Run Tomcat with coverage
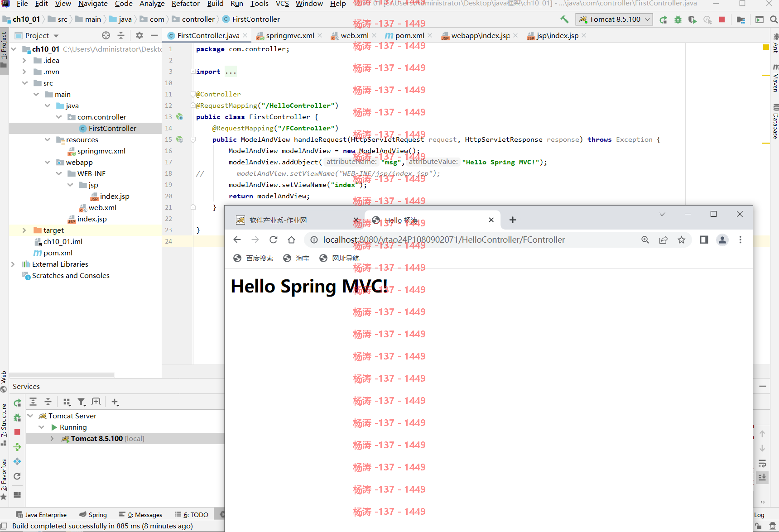 tap(692, 19)
